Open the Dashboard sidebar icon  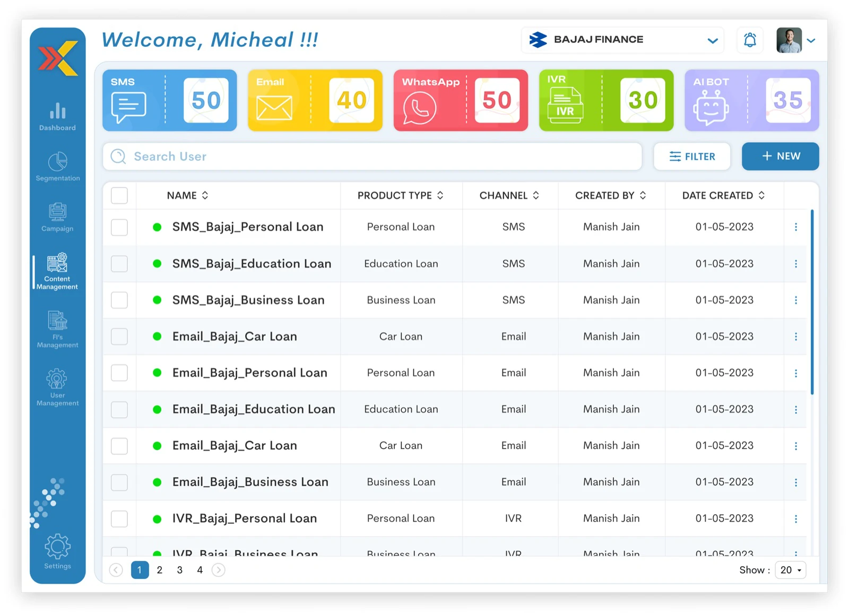point(57,117)
